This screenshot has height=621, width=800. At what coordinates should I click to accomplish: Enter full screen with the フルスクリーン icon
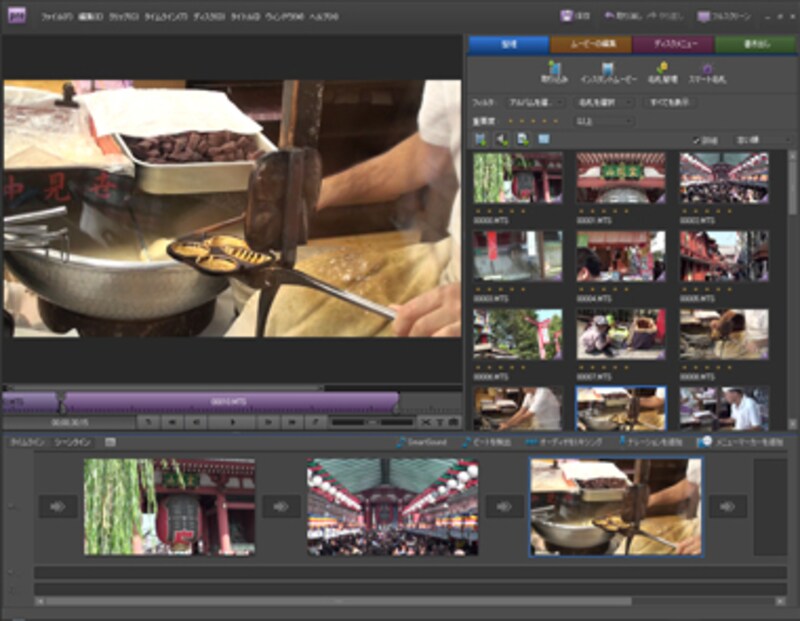click(x=704, y=16)
